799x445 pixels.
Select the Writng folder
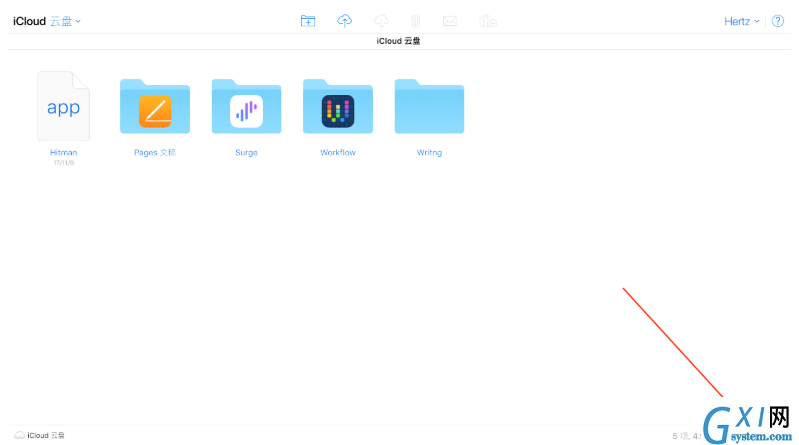[x=429, y=107]
